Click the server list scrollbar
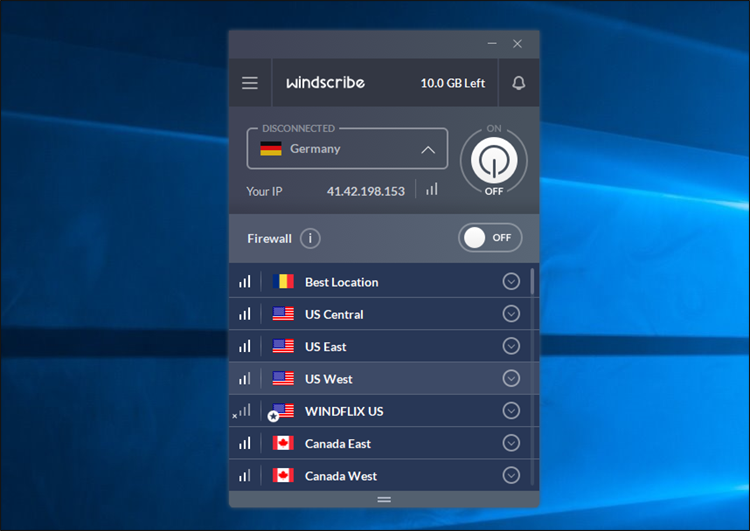750x531 pixels. [532, 282]
